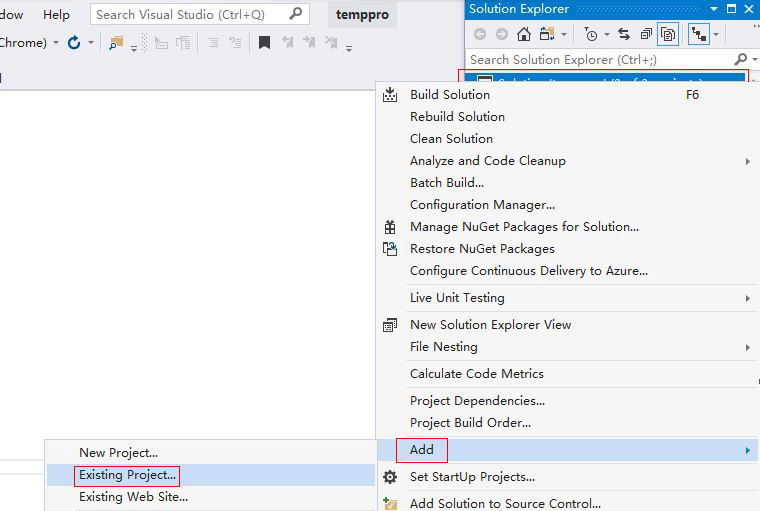The height and width of the screenshot is (511, 760).
Task: Click Visual Studio search magnifier icon
Action: click(x=296, y=14)
